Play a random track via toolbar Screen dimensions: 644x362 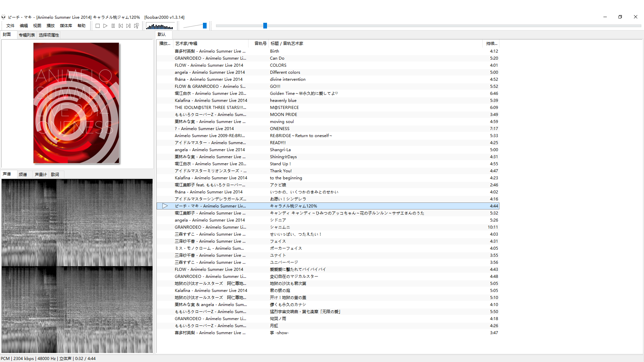coord(137,26)
